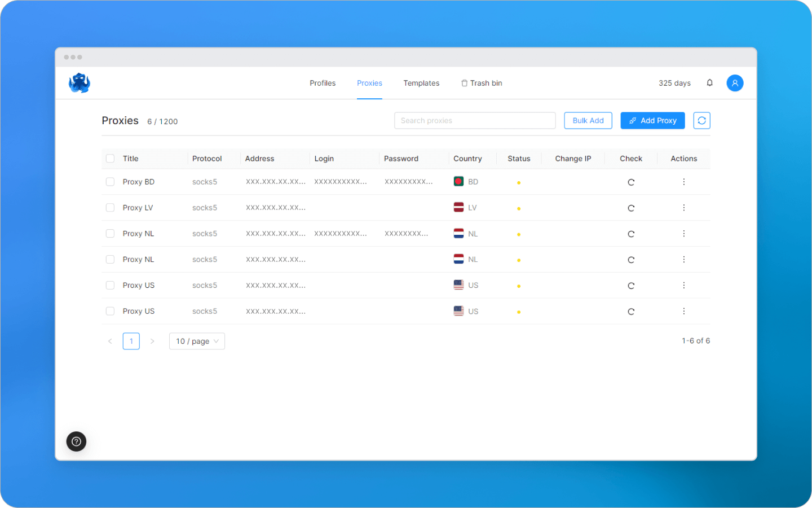This screenshot has height=508, width=812.
Task: Tick the checkbox for Proxy LV
Action: pyautogui.click(x=110, y=208)
